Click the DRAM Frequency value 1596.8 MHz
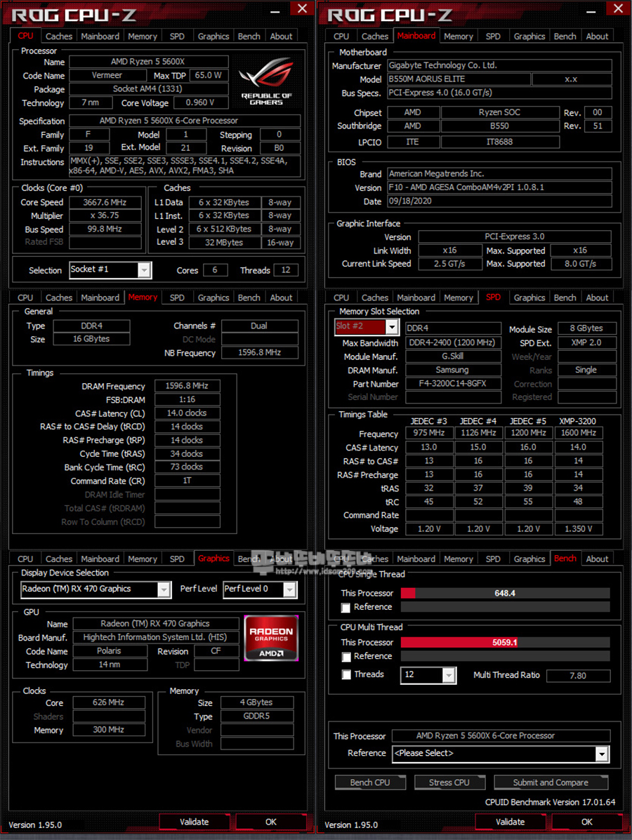 [x=187, y=386]
